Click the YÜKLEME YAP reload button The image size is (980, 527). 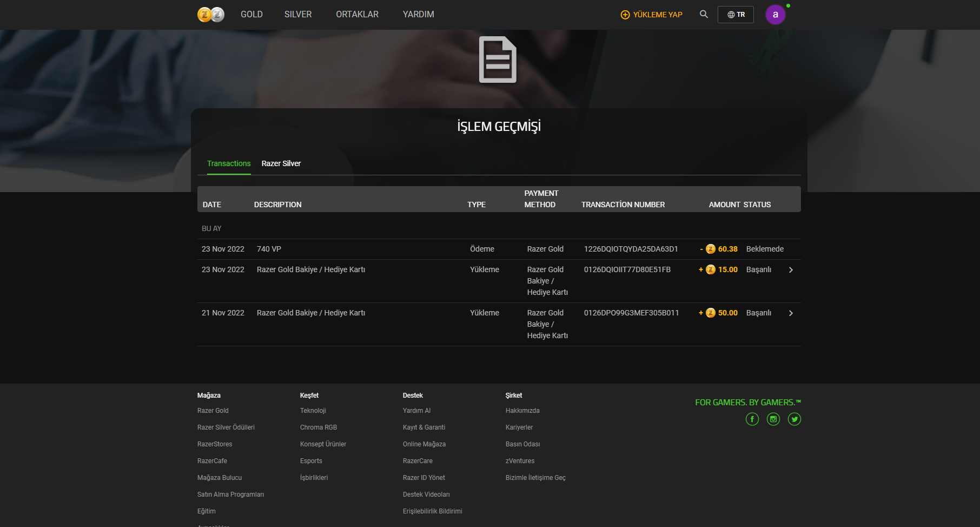click(651, 15)
